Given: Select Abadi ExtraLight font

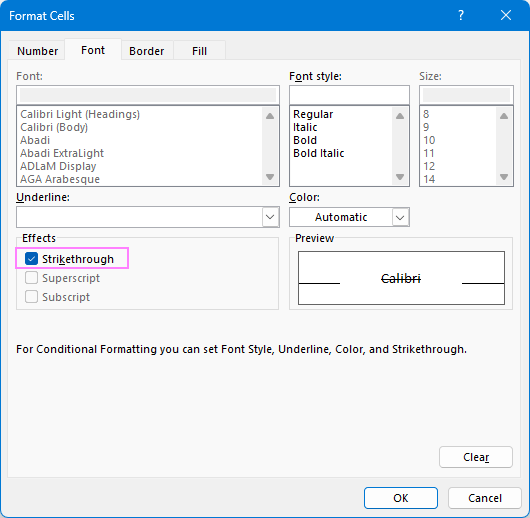Looking at the screenshot, I should coord(62,153).
